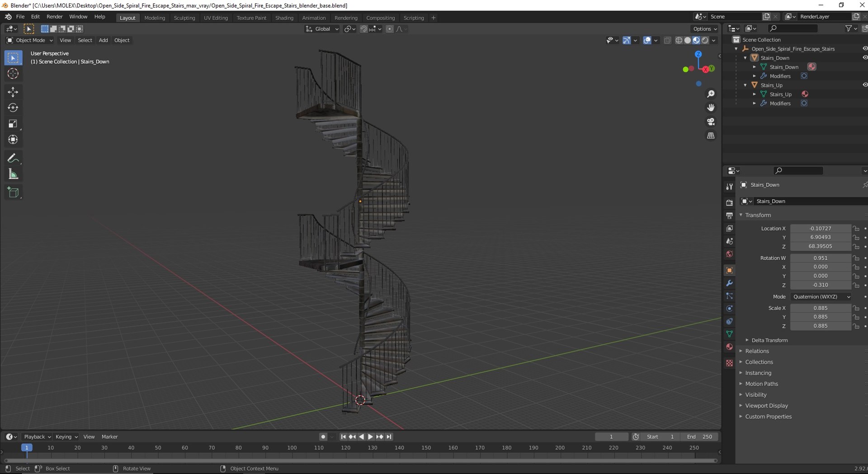Hide Stairs_Down collection with eye icon
The image size is (868, 474).
click(864, 58)
